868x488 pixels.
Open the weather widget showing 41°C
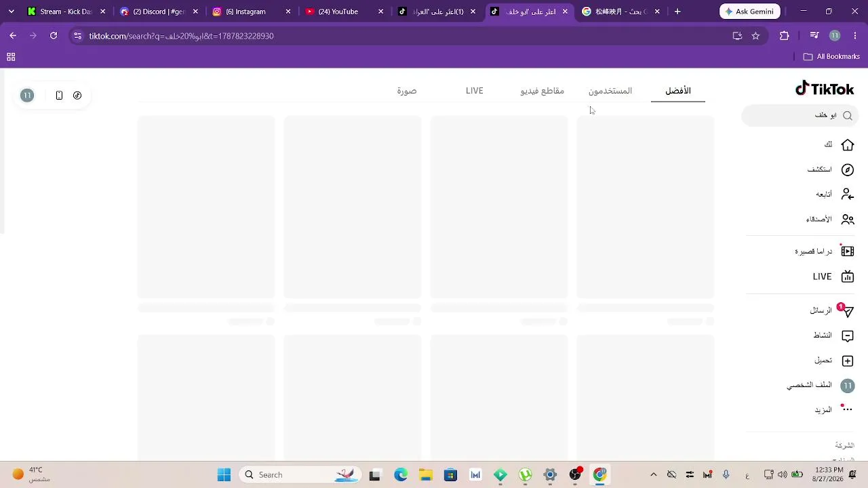(31, 474)
